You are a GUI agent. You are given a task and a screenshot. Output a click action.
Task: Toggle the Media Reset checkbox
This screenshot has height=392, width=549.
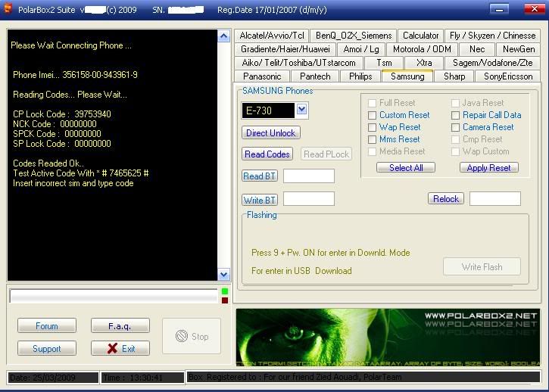373,151
